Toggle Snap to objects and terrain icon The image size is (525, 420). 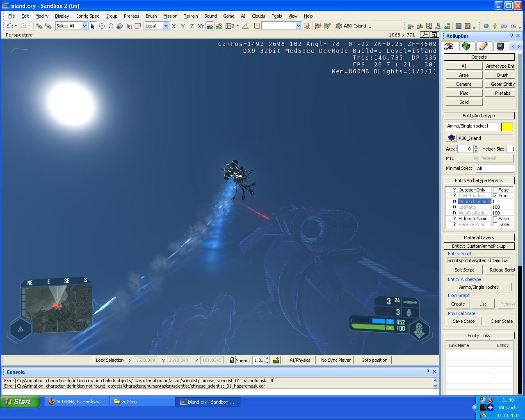pyautogui.click(x=219, y=26)
